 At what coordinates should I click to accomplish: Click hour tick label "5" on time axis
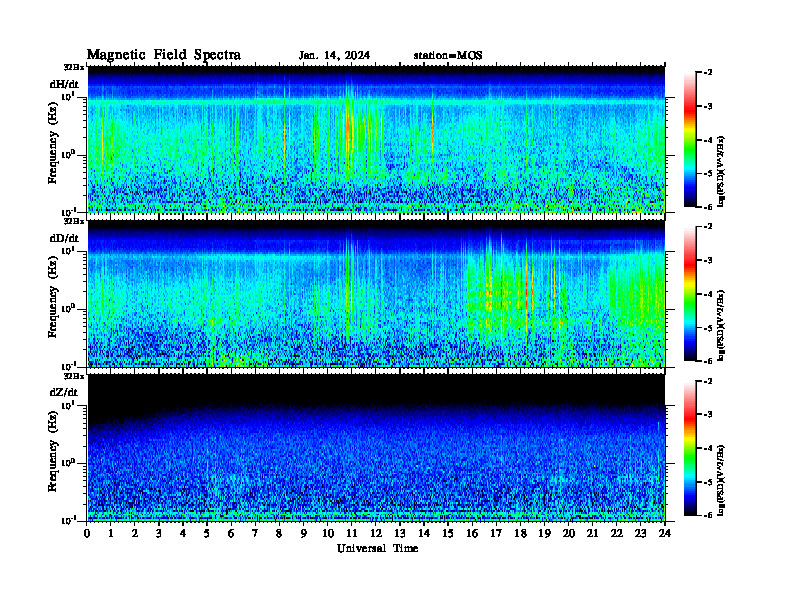(x=207, y=534)
